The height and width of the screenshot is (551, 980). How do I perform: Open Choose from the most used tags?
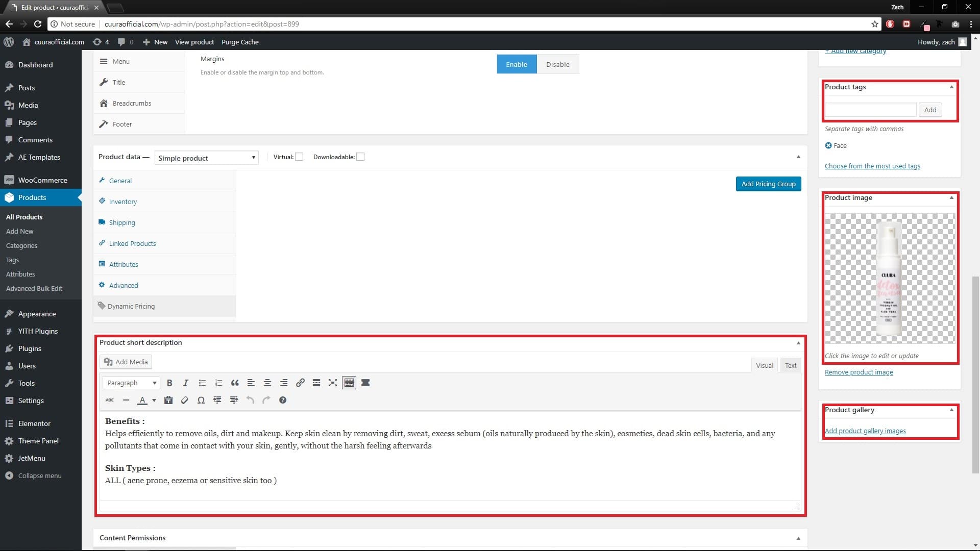tap(872, 166)
